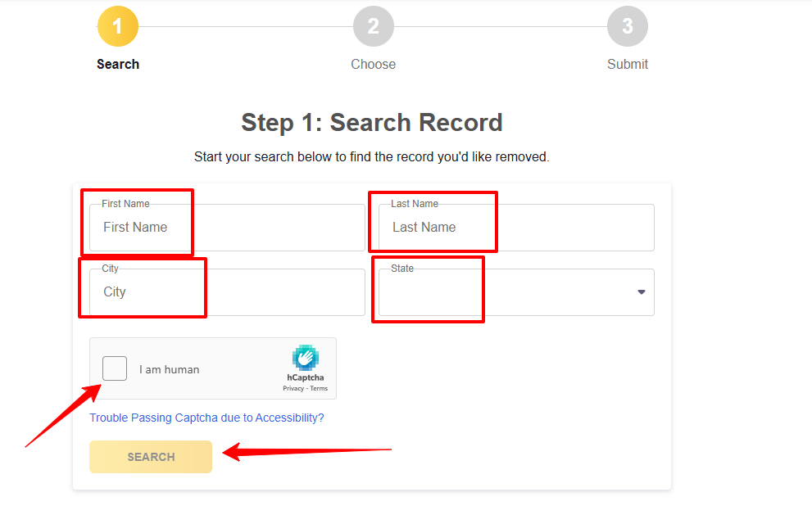Open the hCaptcha Terms link

pos(319,388)
